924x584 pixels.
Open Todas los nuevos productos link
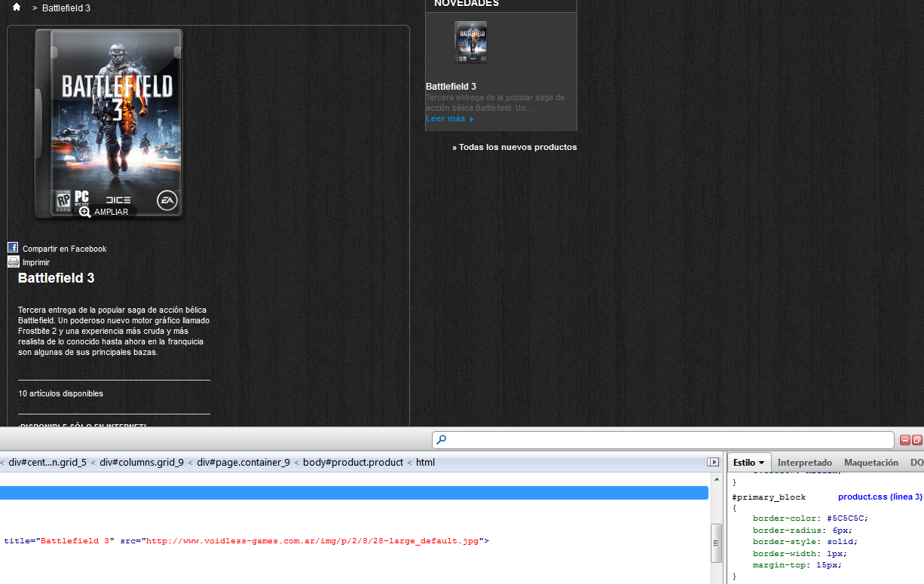515,147
